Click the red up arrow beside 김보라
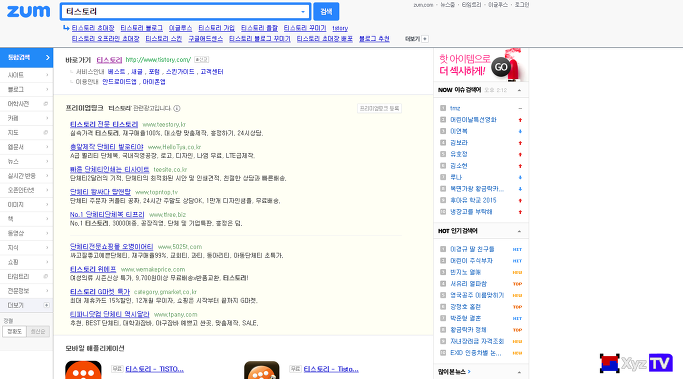The height and width of the screenshot is (379, 683). click(x=520, y=143)
